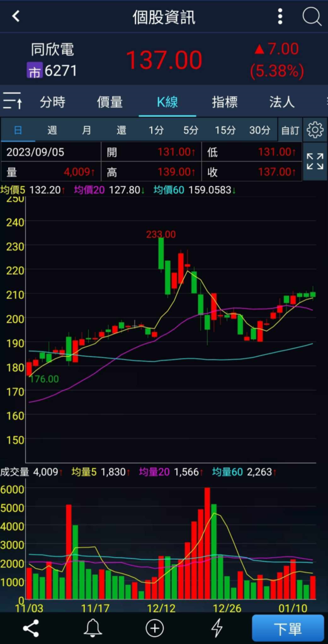The image size is (328, 644).
Task: Open the list sort menu icon
Action: coord(13,101)
